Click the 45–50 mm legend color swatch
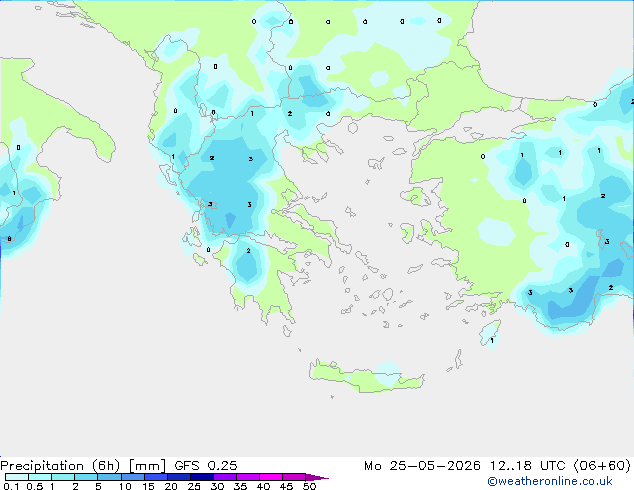This screenshot has width=634, height=490. point(294,477)
